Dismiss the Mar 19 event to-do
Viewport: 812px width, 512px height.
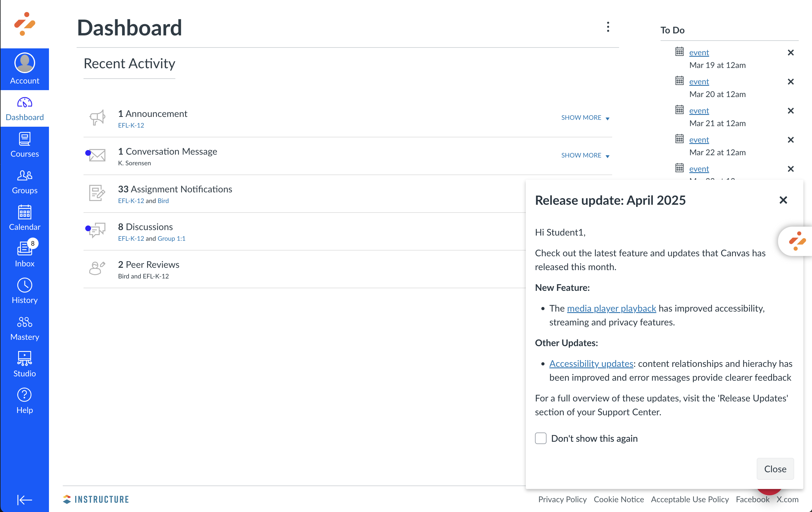coord(790,53)
